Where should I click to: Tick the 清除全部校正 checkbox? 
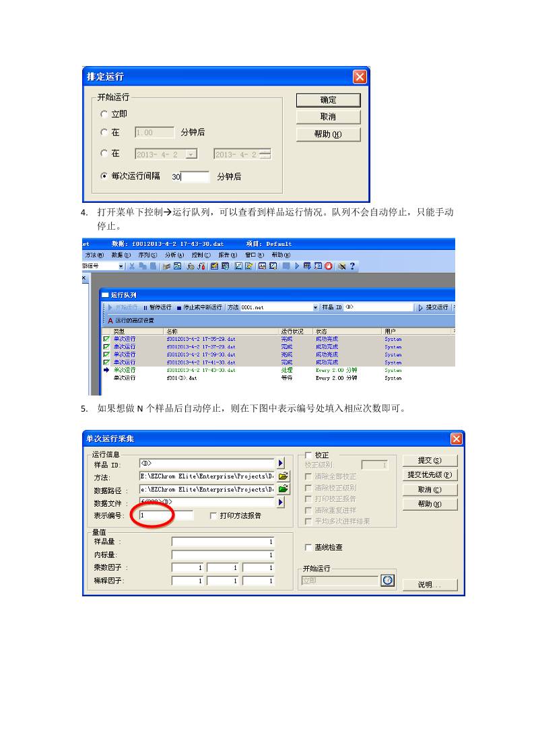point(308,476)
